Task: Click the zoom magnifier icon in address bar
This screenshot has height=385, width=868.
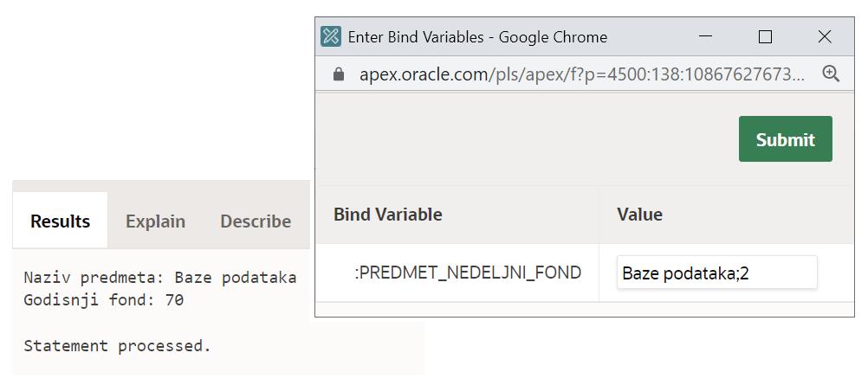Action: tap(831, 74)
